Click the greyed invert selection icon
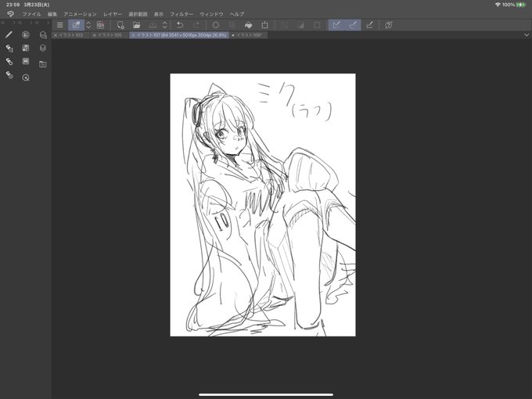The image size is (532, 399). [300, 25]
